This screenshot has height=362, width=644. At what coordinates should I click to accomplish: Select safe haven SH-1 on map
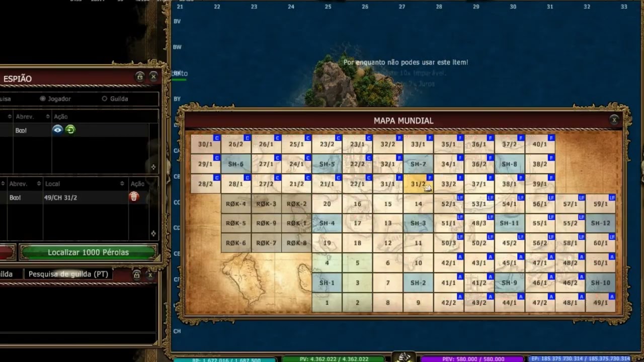coord(327,283)
